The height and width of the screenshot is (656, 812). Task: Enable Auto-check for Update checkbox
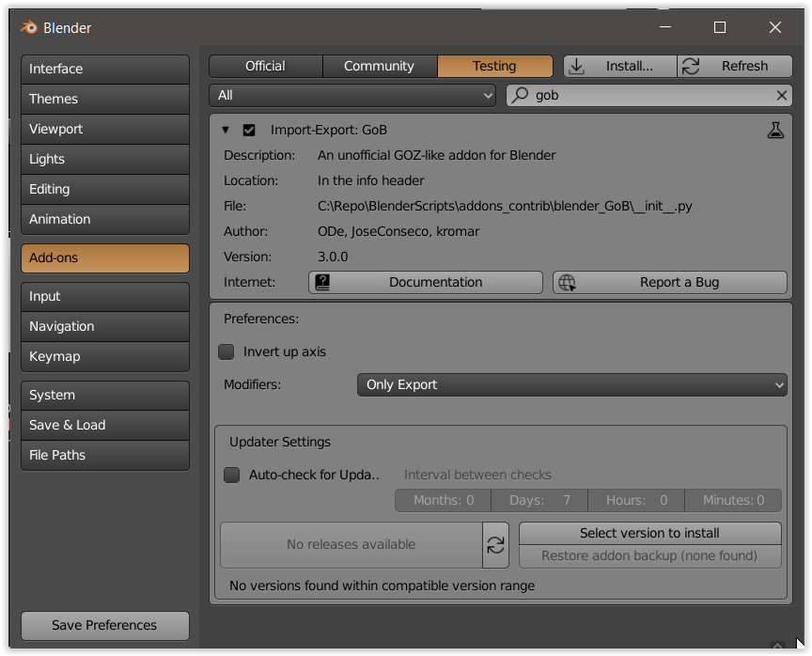click(232, 476)
